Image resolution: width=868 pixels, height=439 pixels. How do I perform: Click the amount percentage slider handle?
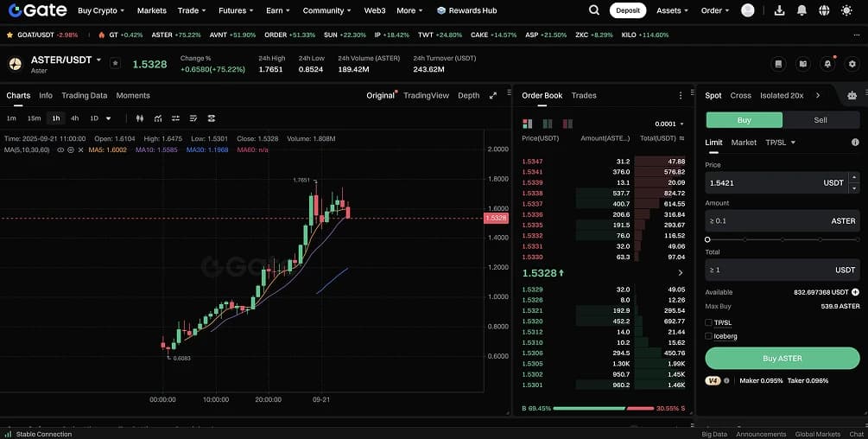pyautogui.click(x=707, y=239)
